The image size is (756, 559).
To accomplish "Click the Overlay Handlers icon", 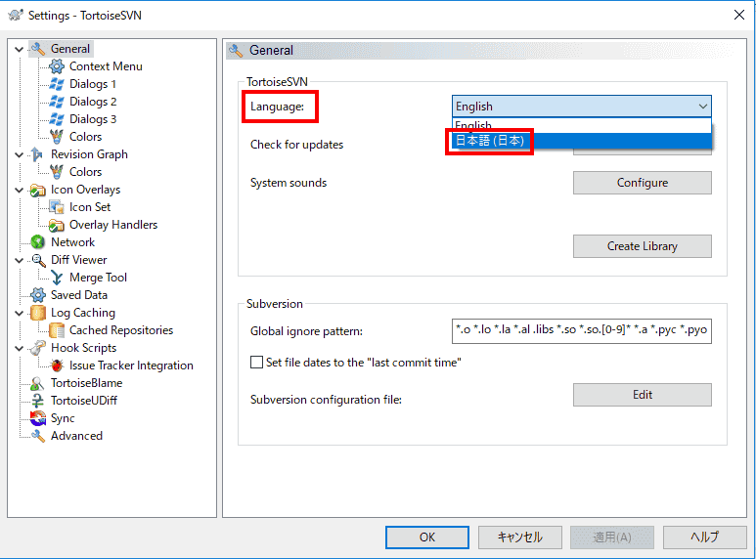I will pyautogui.click(x=57, y=225).
